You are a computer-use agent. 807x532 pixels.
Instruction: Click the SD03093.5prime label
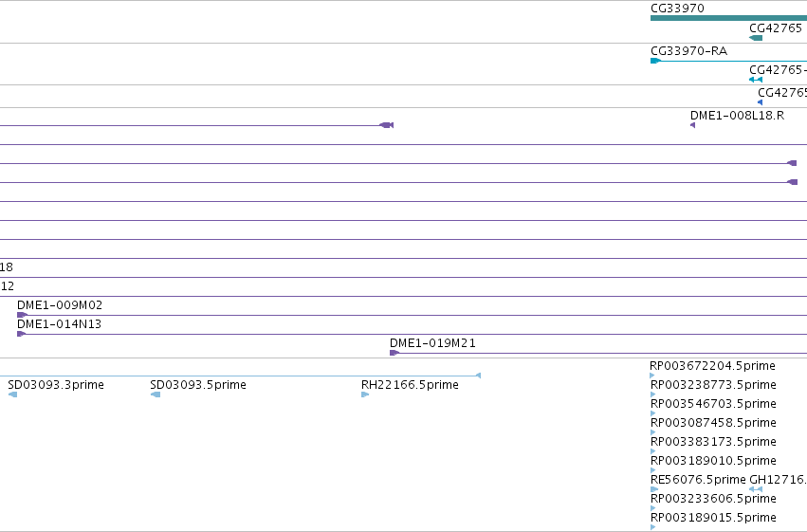point(198,385)
